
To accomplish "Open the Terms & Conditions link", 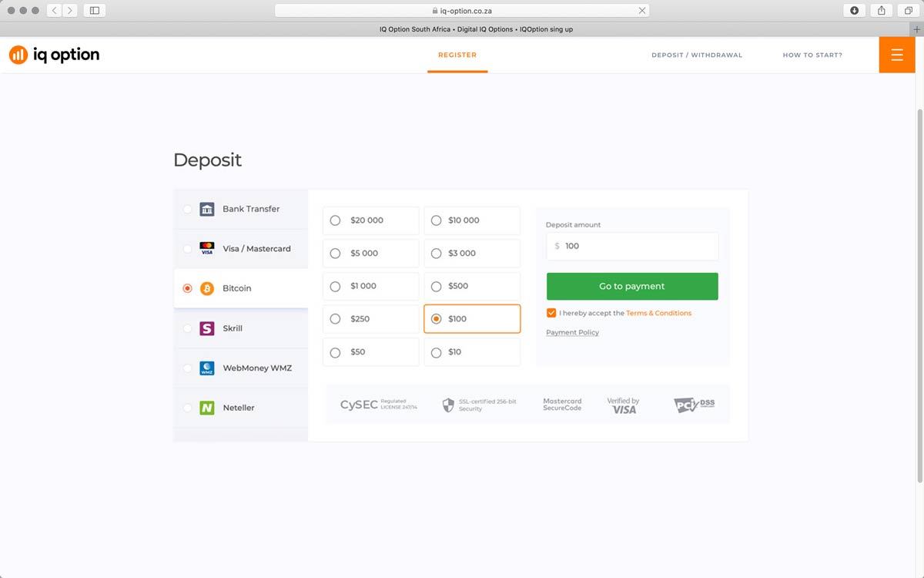I will tap(658, 313).
